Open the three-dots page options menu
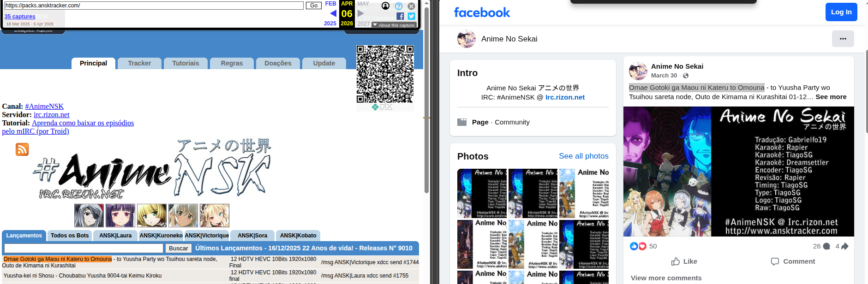868x284 pixels. coord(843,39)
